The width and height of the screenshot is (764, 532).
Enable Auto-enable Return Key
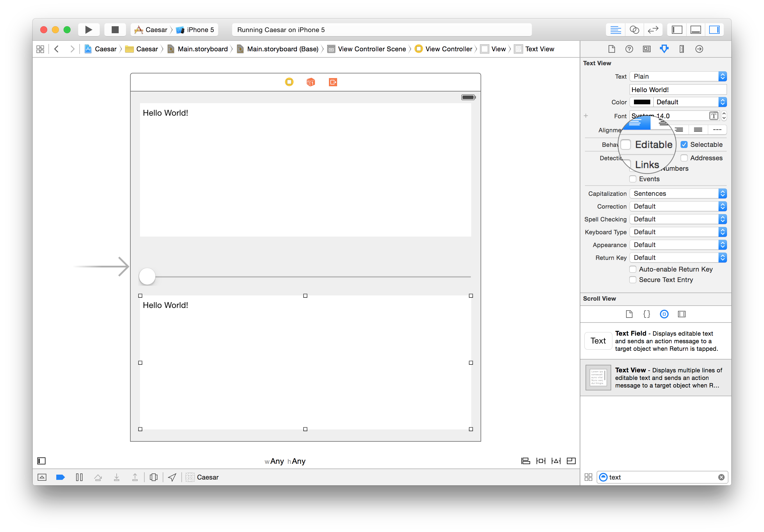(633, 269)
